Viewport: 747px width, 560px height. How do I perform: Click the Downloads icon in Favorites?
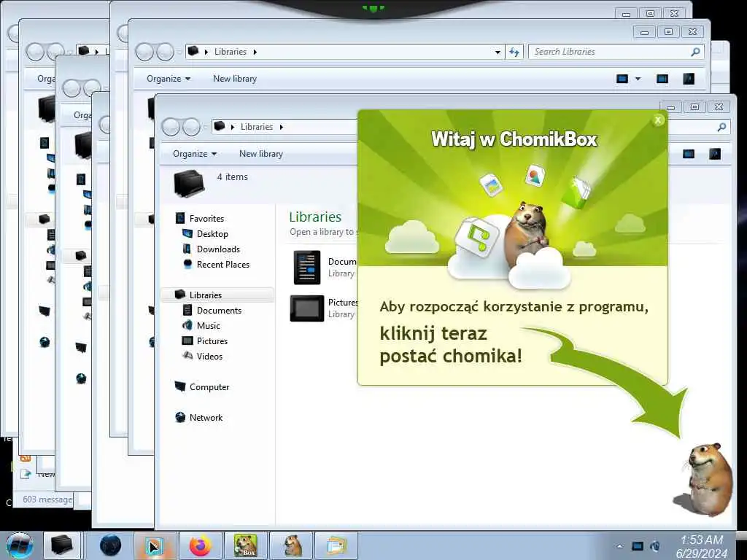[187, 249]
